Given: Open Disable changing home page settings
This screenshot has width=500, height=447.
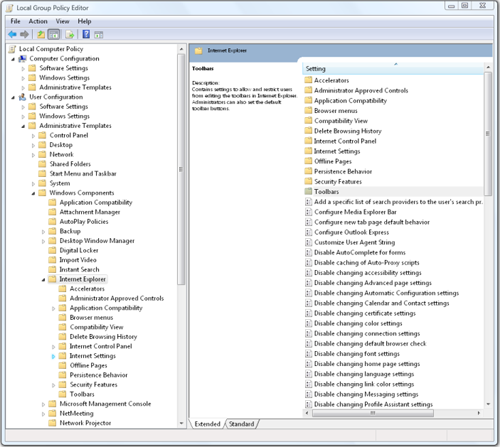Looking at the screenshot, I should tap(367, 364).
